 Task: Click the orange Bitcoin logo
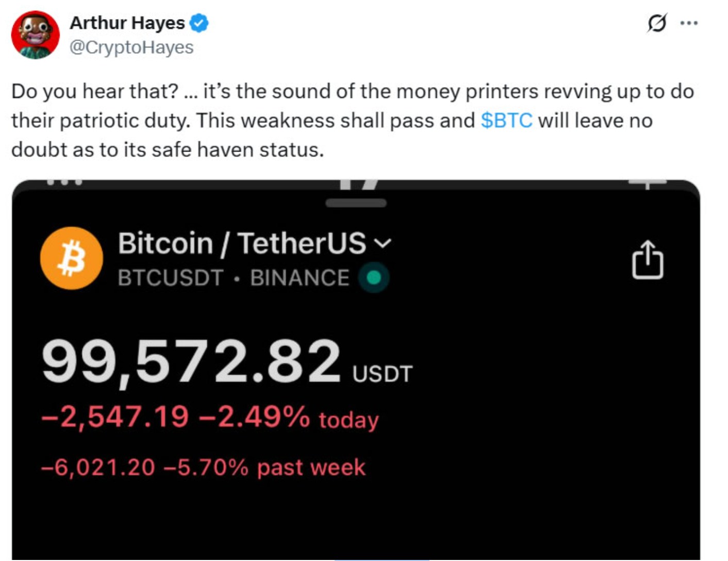(71, 258)
